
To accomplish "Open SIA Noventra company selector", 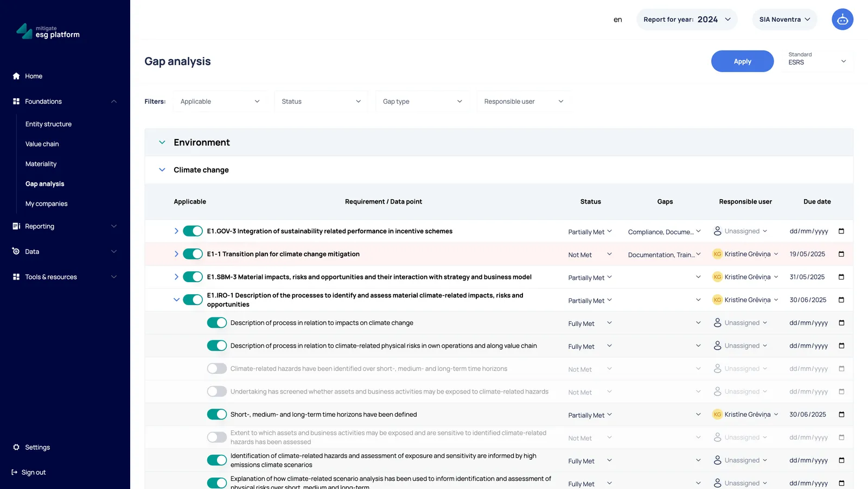I will click(x=784, y=20).
